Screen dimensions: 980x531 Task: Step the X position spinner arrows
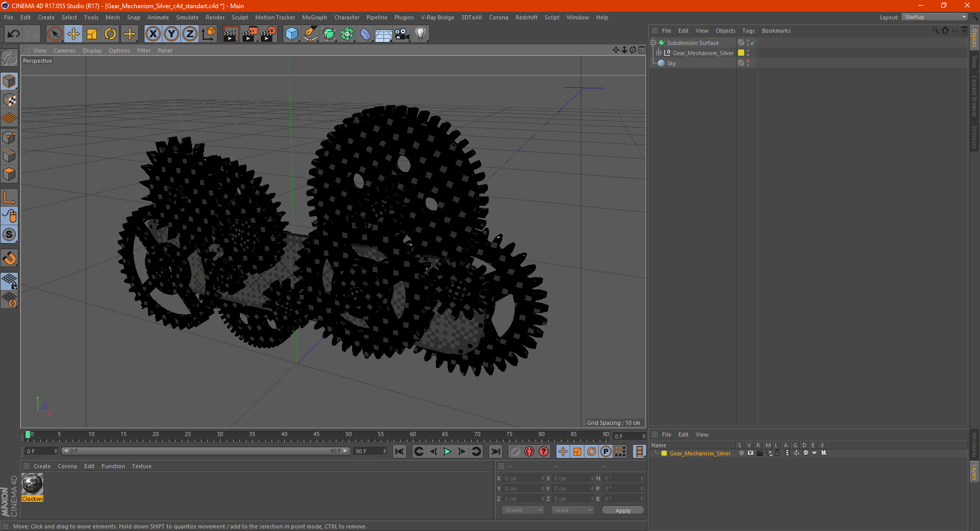(x=543, y=478)
